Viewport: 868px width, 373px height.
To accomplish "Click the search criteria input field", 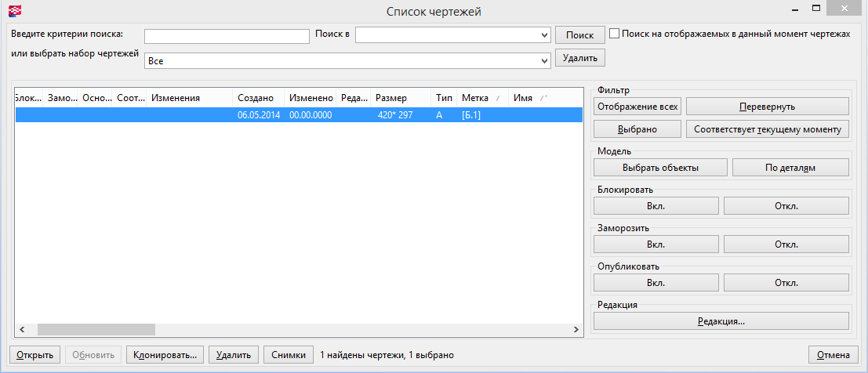I will point(227,36).
